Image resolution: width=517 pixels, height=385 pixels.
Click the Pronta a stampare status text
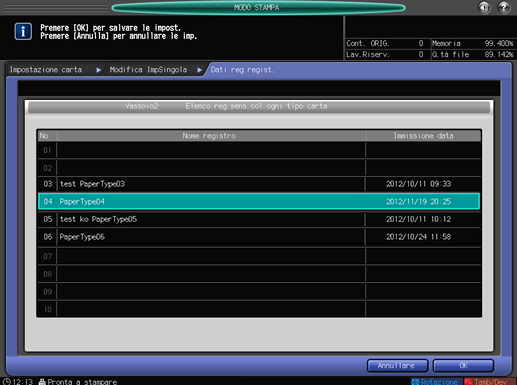point(82,382)
